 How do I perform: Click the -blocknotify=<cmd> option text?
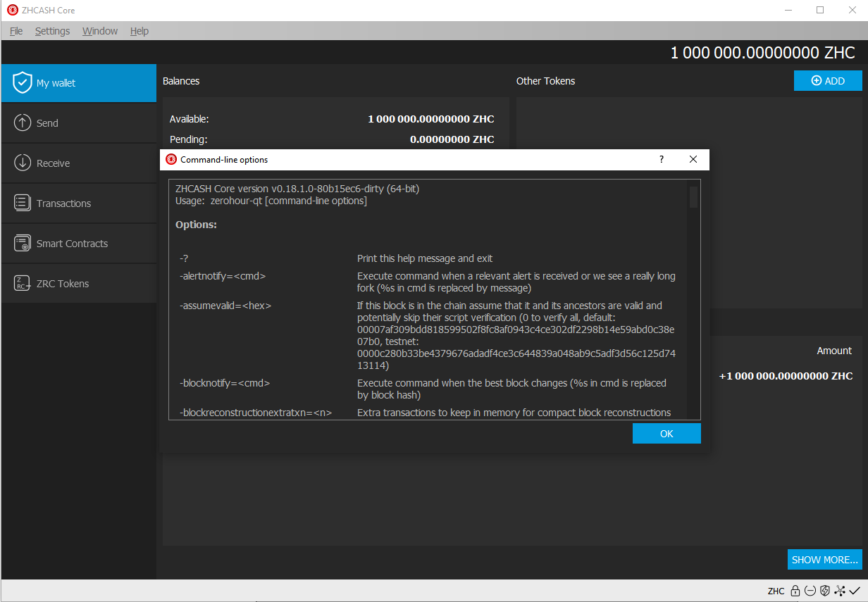[x=225, y=383]
